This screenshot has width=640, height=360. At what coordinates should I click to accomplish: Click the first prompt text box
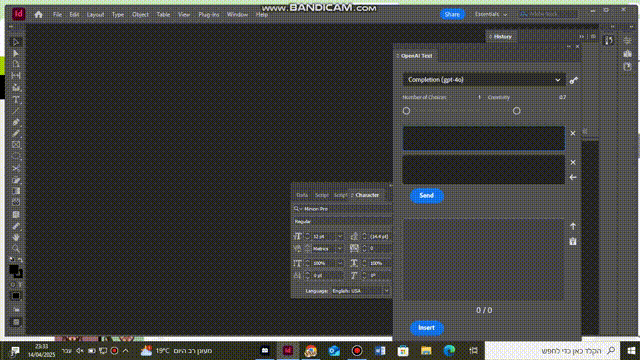[484, 138]
